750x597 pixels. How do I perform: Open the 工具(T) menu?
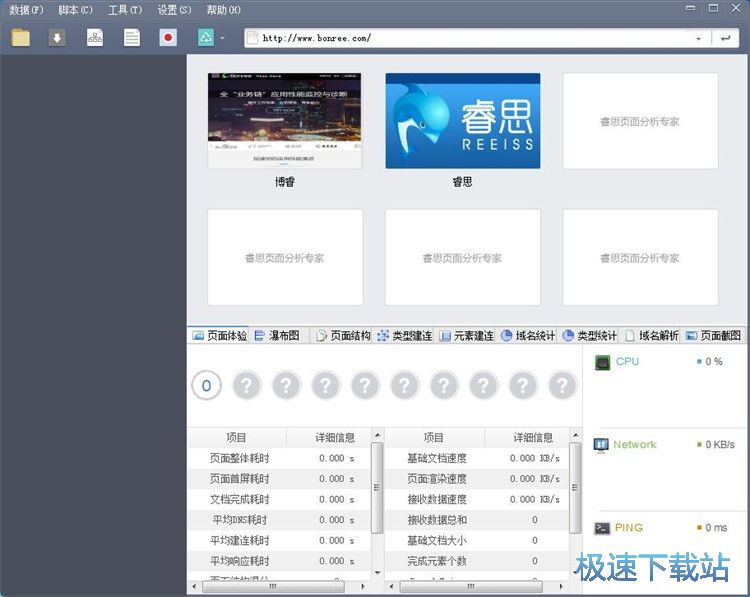[x=125, y=10]
